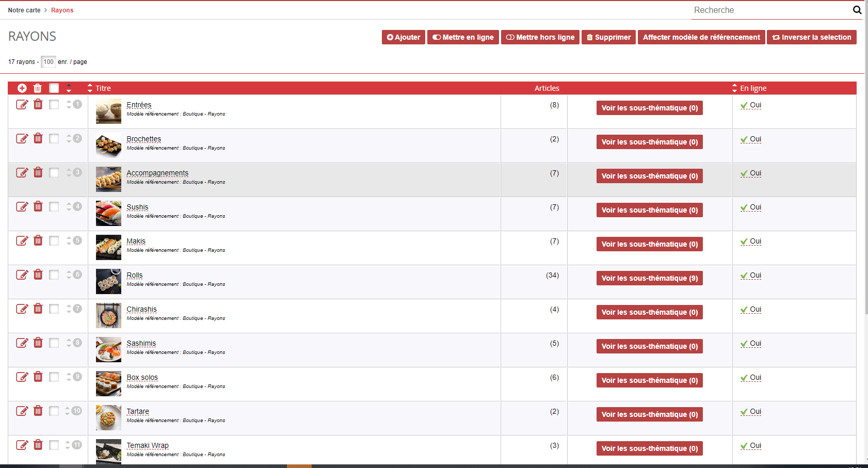Check the Chirashis row checkbox

[x=54, y=309]
